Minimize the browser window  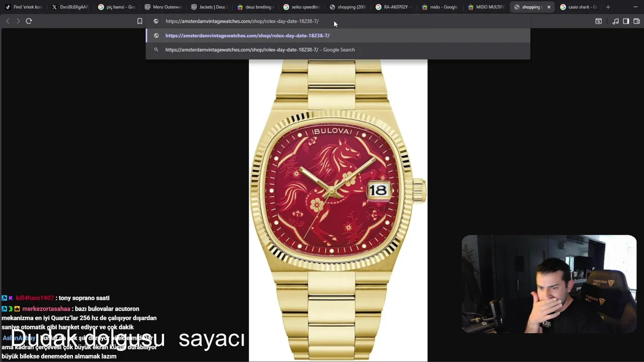tap(635, 7)
